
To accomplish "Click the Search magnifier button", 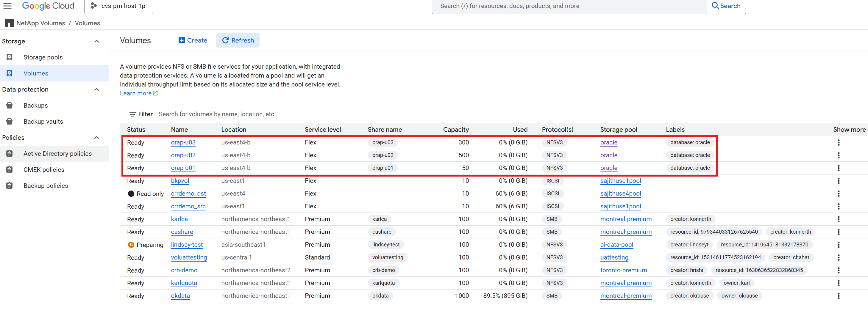I will coord(726,6).
